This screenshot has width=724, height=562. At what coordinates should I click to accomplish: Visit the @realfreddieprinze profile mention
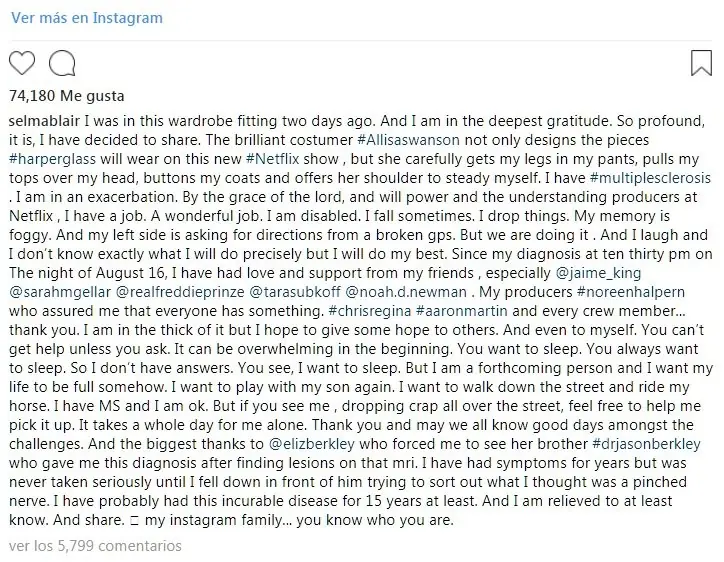[x=180, y=292]
